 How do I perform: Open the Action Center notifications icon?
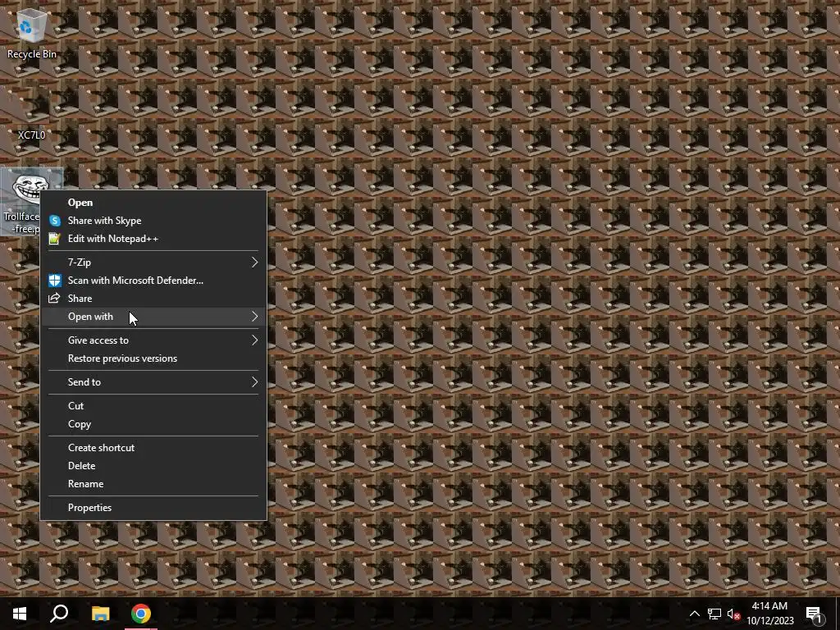pos(814,614)
